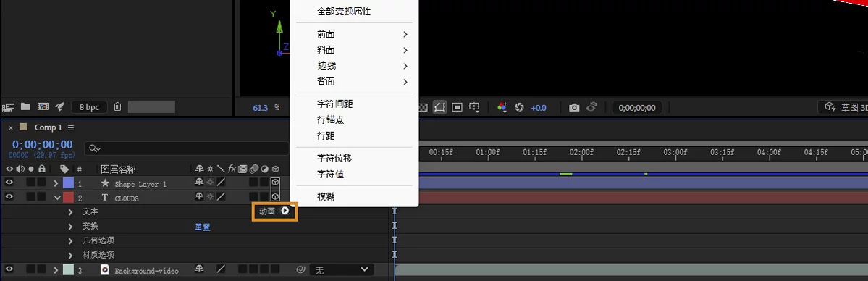Expand Shape Layer 1 properties
The width and height of the screenshot is (868, 281).
[56, 183]
